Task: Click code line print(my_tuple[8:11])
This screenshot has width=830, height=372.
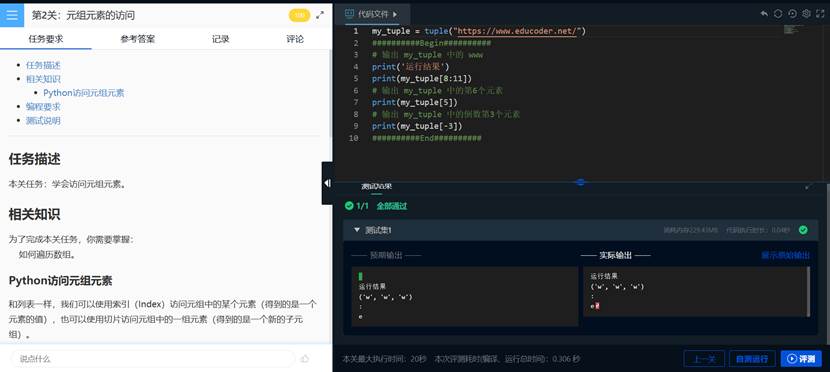Action: click(x=421, y=79)
